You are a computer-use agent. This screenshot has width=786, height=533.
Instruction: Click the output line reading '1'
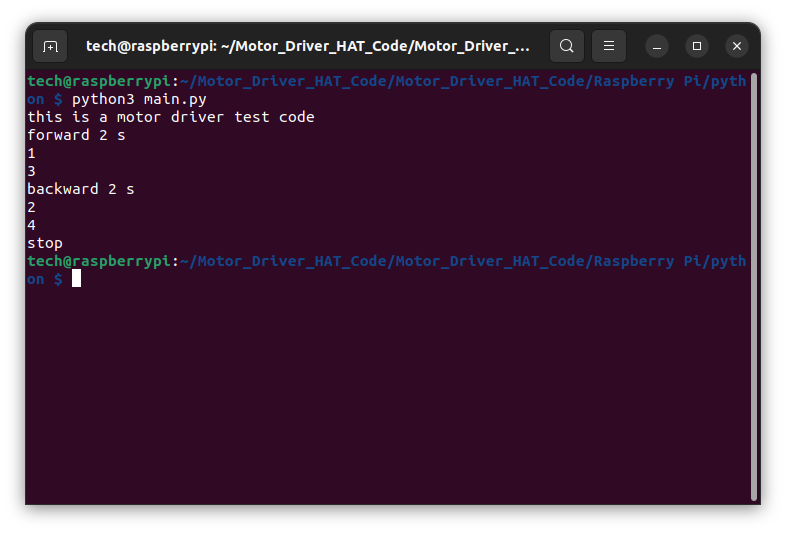32,153
